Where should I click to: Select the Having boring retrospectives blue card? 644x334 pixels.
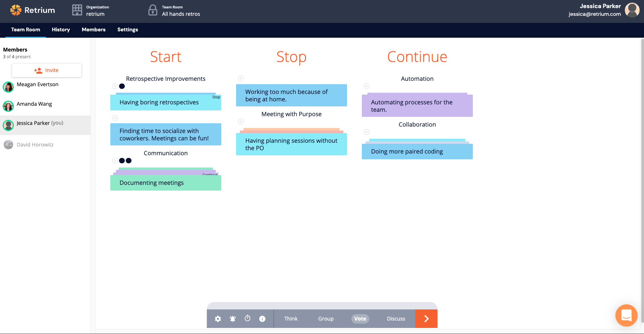166,102
